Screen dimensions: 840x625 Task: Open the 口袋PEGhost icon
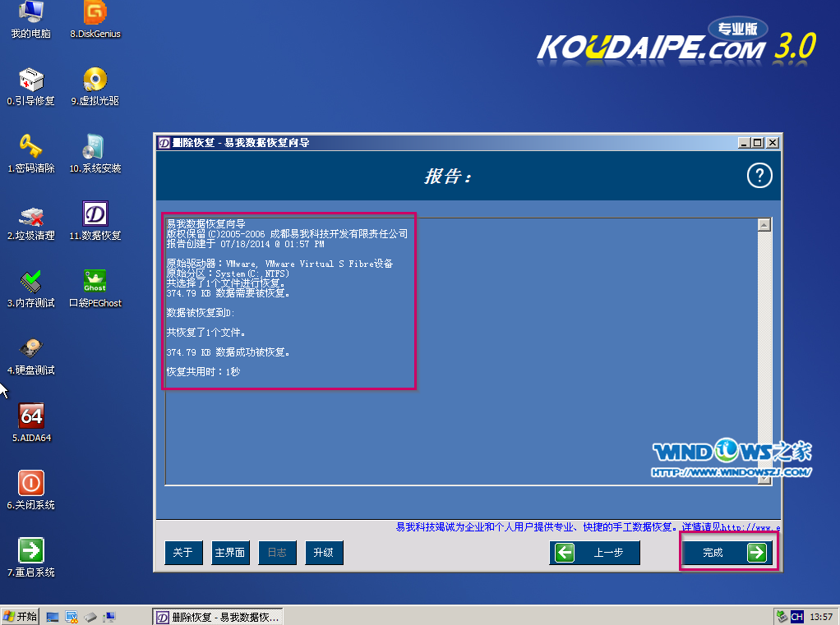click(x=95, y=283)
